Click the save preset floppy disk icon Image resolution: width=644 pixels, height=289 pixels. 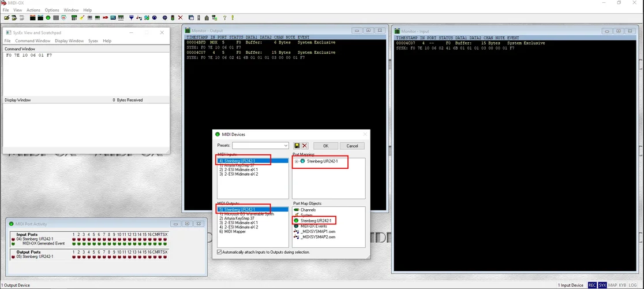[297, 146]
